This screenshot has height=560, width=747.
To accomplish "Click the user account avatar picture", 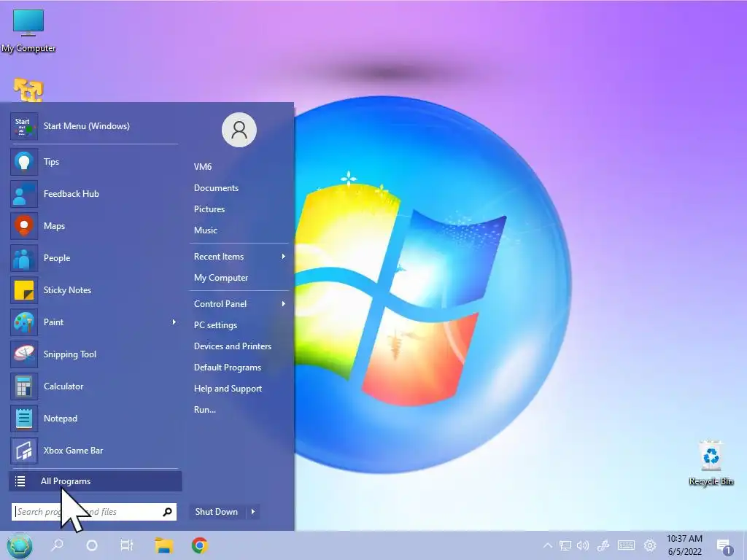I will click(239, 130).
